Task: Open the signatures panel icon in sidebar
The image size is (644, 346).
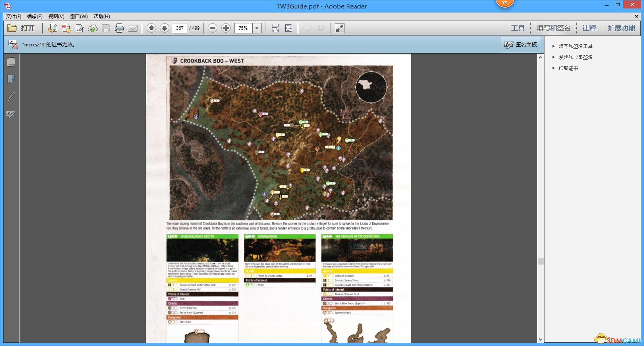Action: click(x=11, y=114)
